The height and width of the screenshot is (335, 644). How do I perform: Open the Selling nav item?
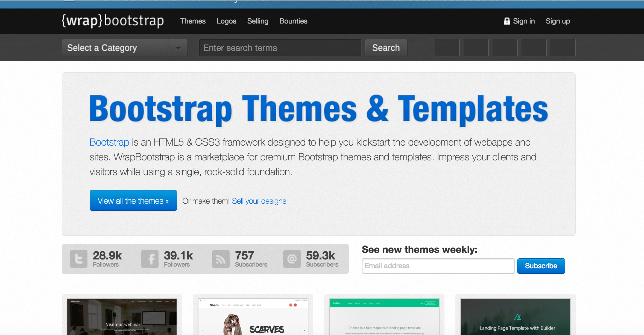[x=257, y=21]
